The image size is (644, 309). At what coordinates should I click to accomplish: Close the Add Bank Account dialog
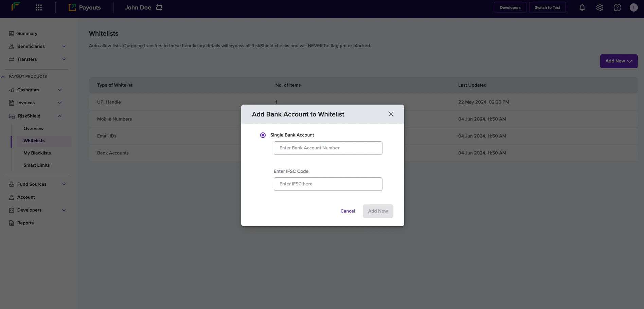(x=391, y=114)
